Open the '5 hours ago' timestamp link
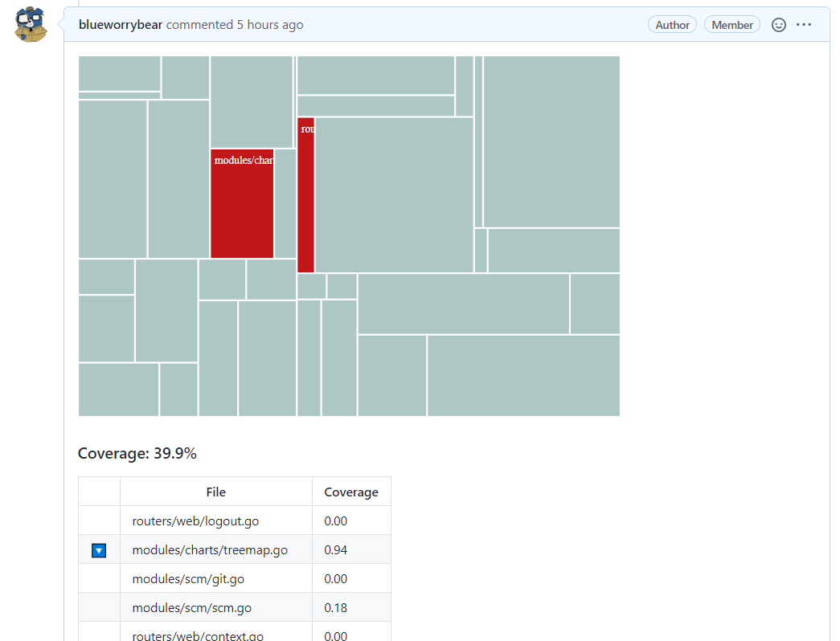 [x=270, y=25]
